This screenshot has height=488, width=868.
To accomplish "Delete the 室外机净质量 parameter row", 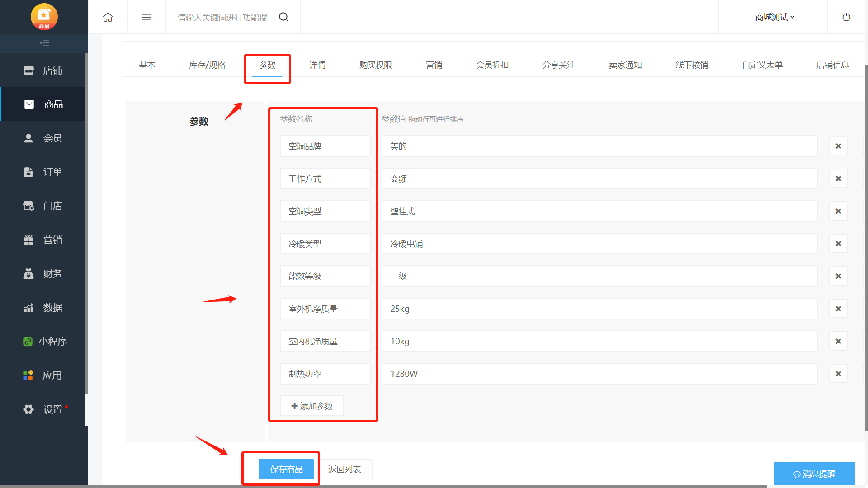I will (838, 309).
